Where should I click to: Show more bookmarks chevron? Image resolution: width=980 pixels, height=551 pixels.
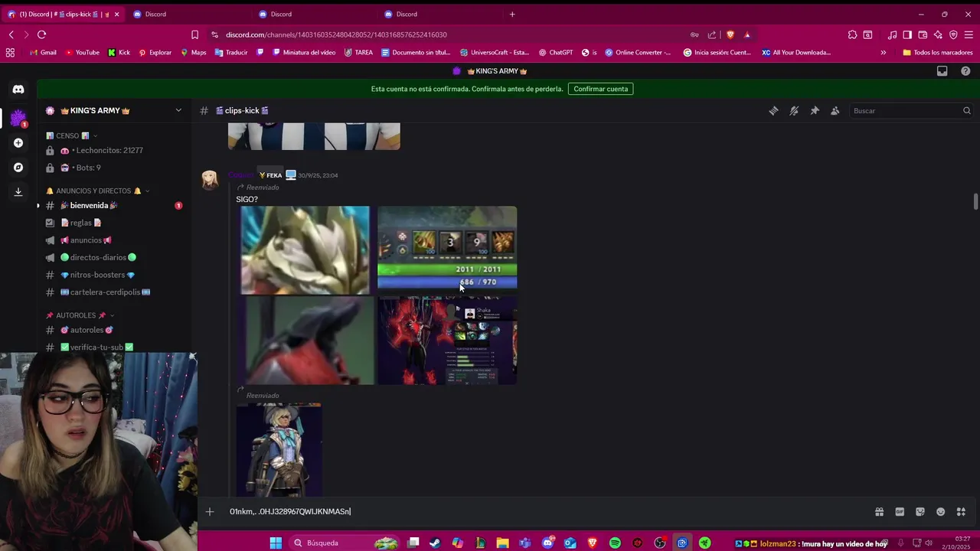(x=883, y=53)
